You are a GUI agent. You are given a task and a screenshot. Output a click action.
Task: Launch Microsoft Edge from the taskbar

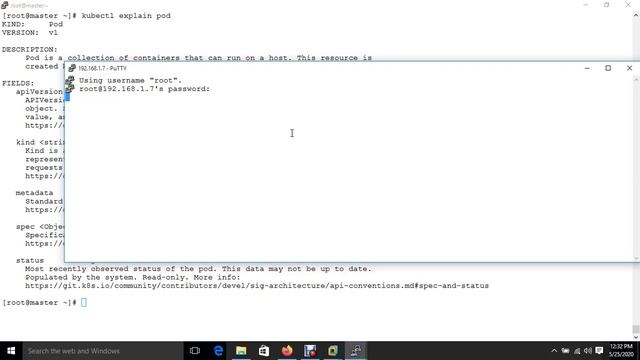coord(218,351)
